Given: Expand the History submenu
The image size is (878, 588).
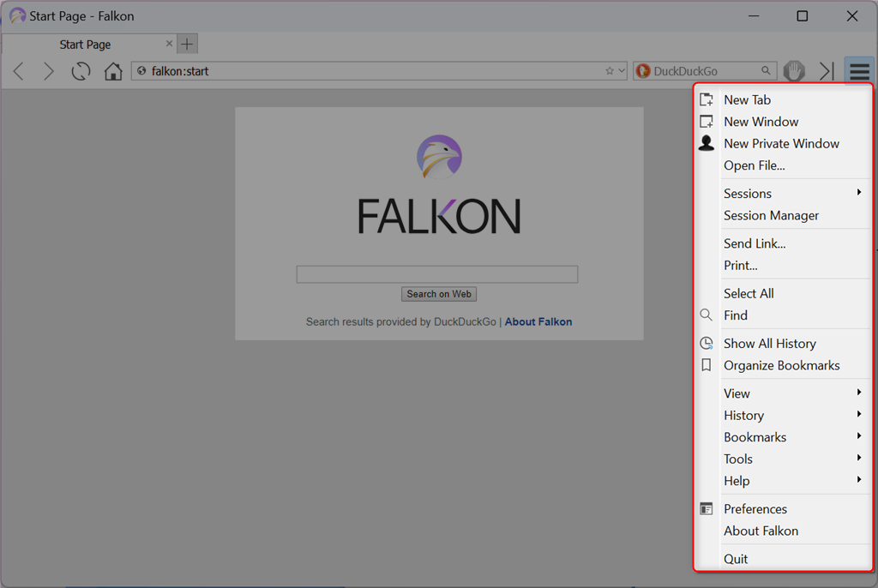Looking at the screenshot, I should point(783,415).
